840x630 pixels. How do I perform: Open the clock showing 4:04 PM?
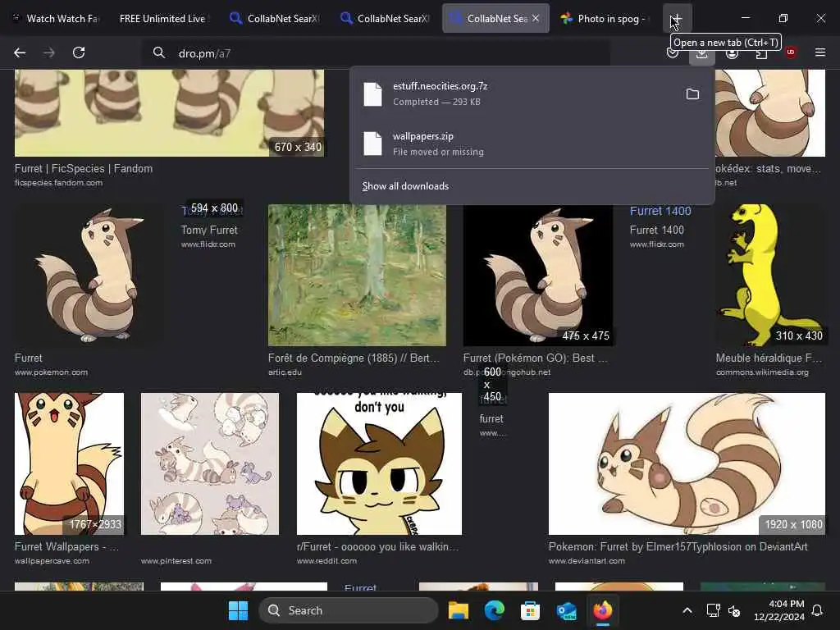click(779, 610)
